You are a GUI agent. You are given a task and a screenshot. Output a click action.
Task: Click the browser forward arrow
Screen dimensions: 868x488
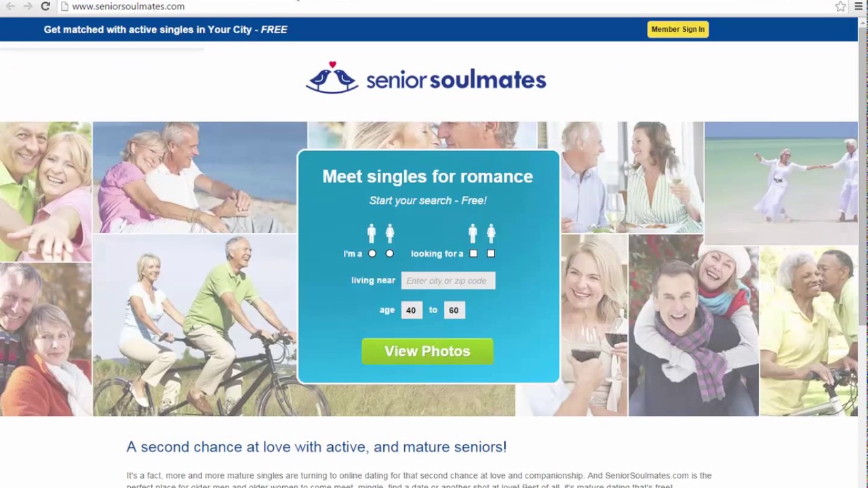[28, 6]
